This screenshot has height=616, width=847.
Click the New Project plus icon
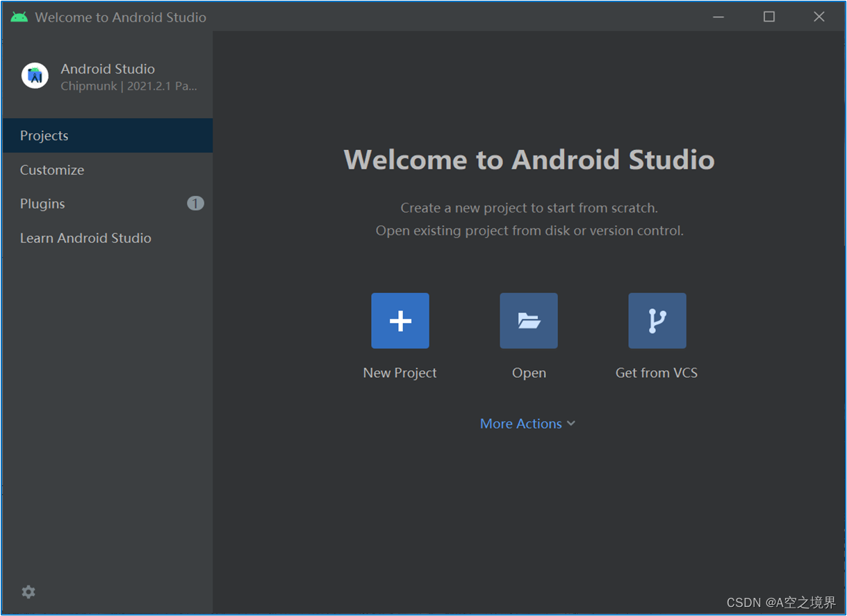click(x=400, y=320)
